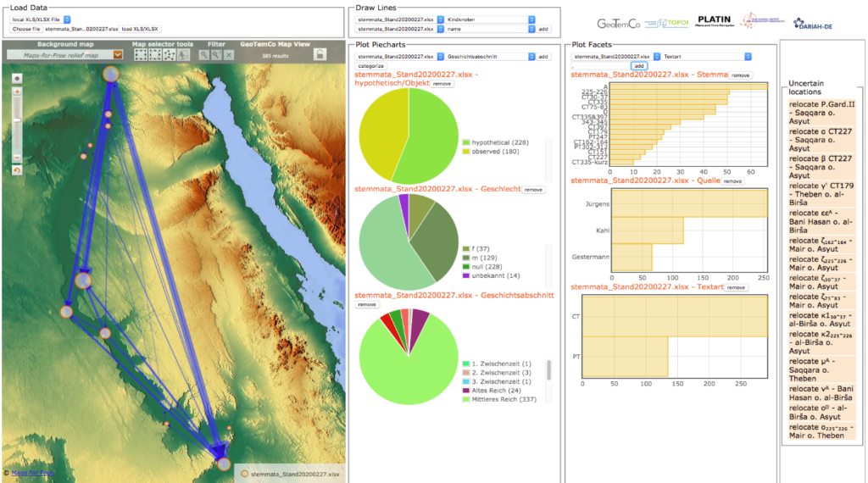Screen dimensions: 868x483
Task: Click the load XLS/XLSX button
Action: coord(140,29)
